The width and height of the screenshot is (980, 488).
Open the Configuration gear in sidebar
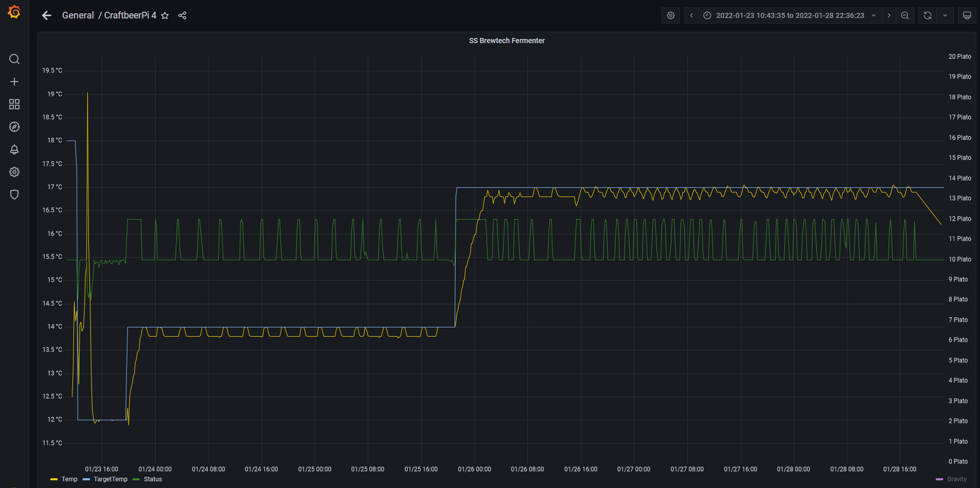click(x=14, y=172)
